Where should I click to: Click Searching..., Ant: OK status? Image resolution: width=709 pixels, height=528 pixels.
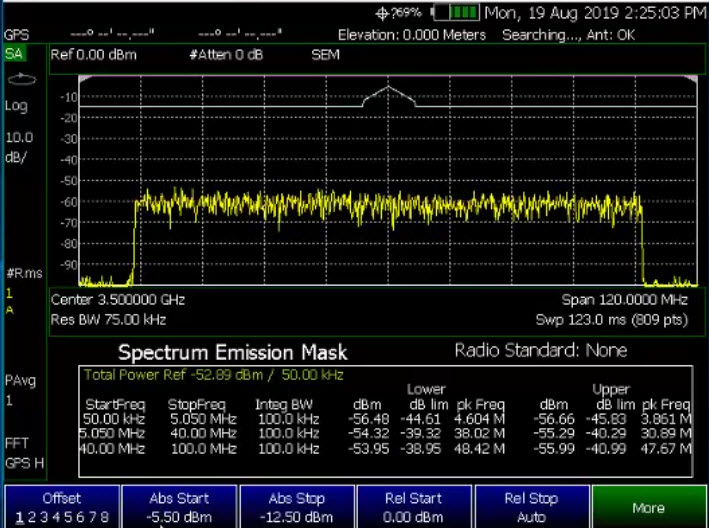(568, 35)
